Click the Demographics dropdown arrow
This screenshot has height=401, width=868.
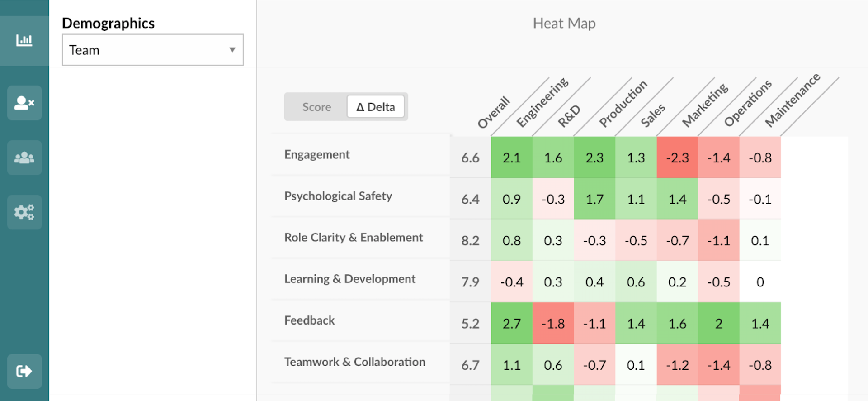pyautogui.click(x=232, y=50)
